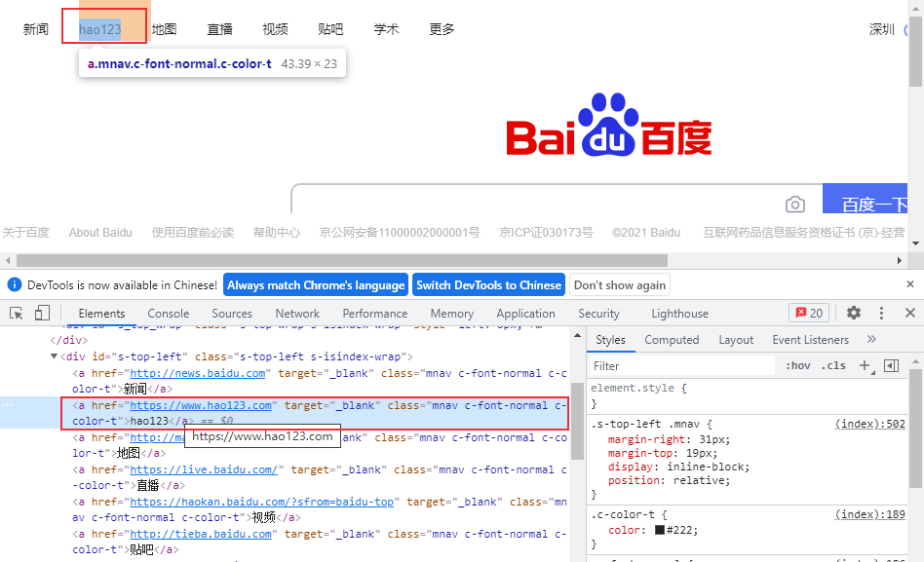Open the Lighthouse tab
Image resolution: width=924 pixels, height=562 pixels.
coord(679,314)
